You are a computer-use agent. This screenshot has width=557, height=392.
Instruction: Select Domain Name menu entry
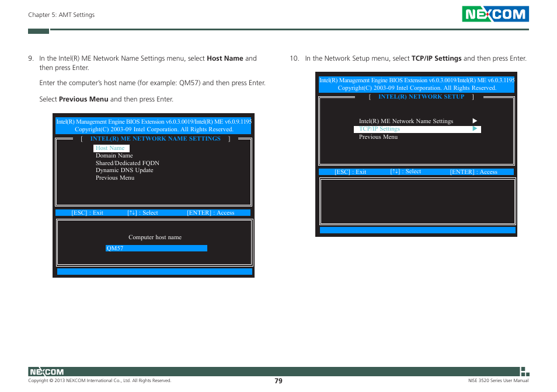(x=114, y=155)
